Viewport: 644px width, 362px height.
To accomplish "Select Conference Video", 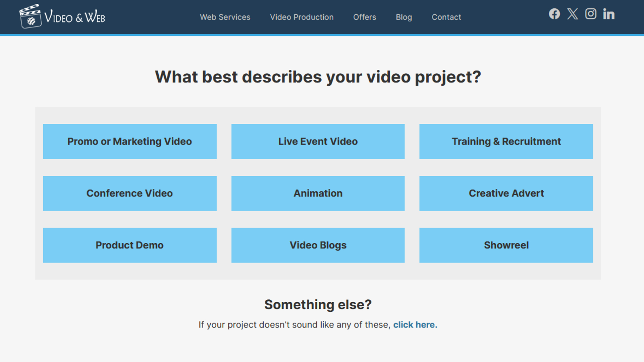I will click(129, 193).
